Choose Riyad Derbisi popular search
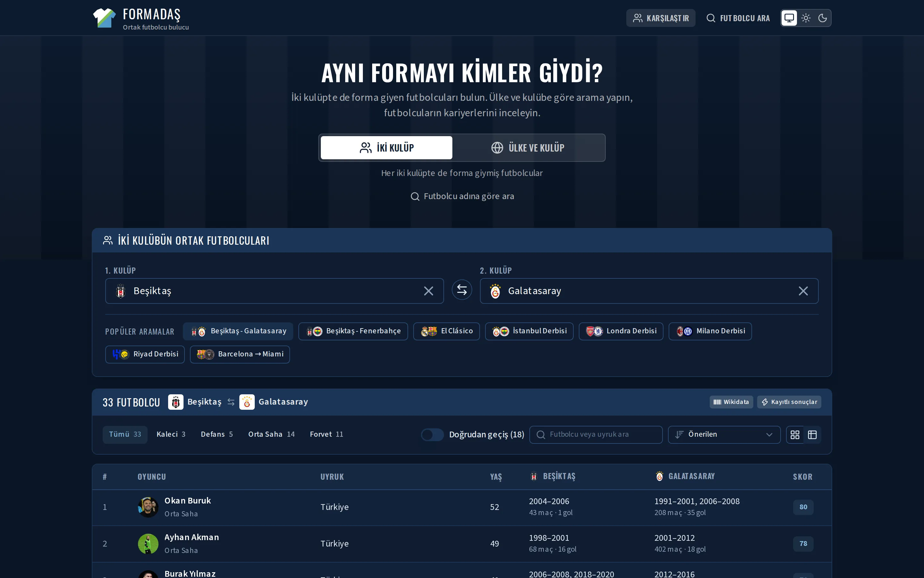 coord(145,355)
